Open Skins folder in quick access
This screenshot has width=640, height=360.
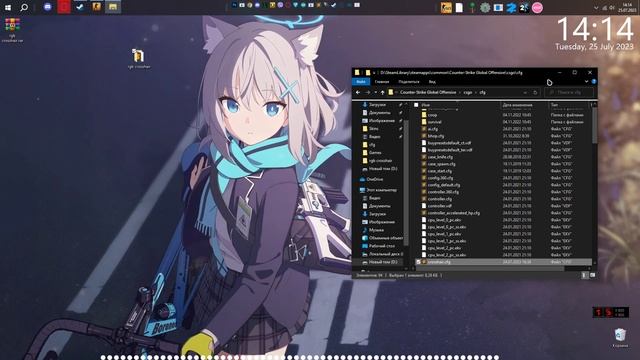pos(373,129)
